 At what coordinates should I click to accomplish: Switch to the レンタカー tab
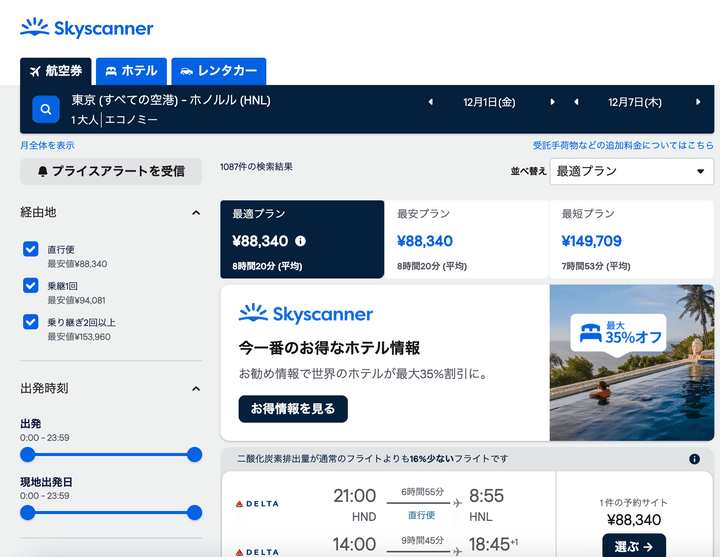(218, 71)
